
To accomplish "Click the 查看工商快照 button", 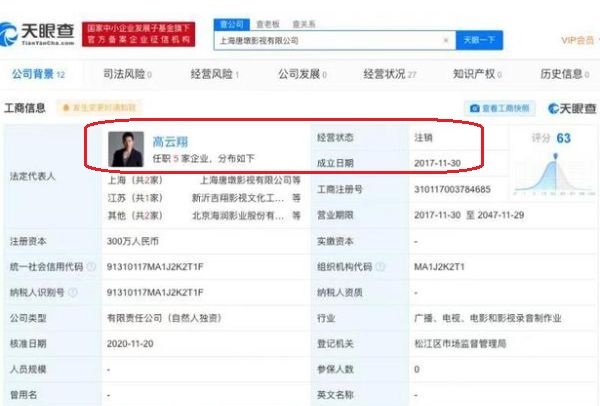I will pyautogui.click(x=500, y=109).
